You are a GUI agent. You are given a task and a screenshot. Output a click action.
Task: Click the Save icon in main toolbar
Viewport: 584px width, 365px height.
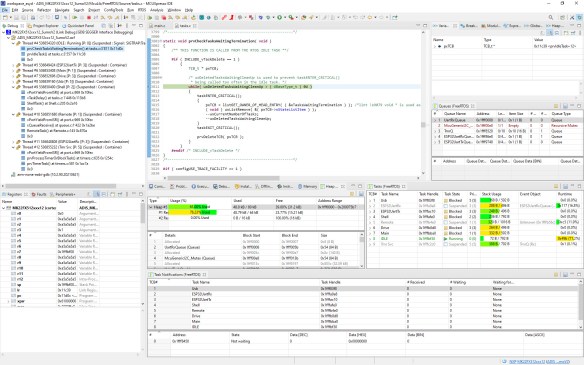(16, 18)
